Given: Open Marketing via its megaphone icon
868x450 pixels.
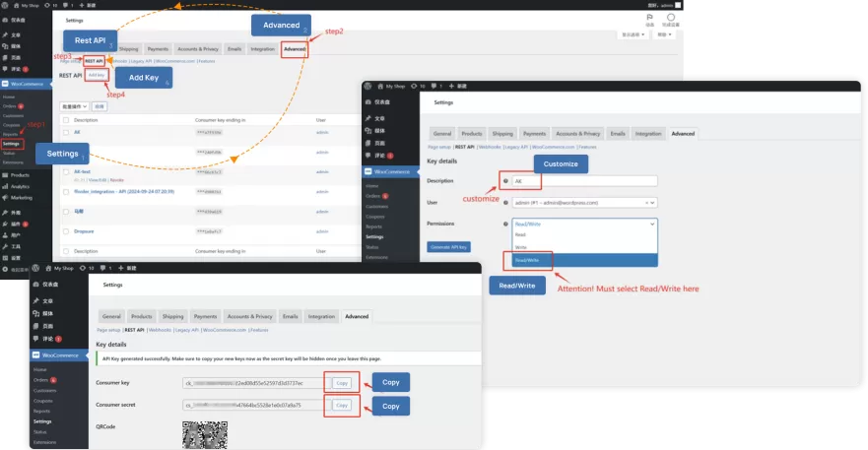Looking at the screenshot, I should [7, 197].
